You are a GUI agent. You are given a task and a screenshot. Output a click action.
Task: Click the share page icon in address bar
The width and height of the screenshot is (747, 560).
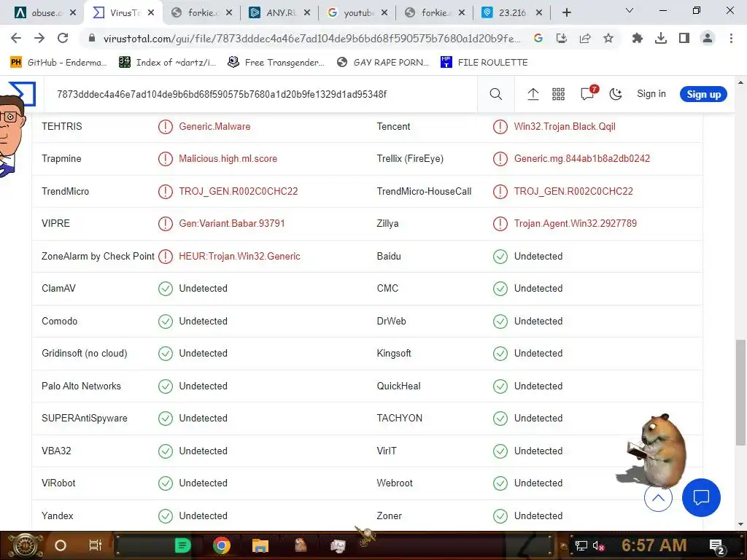pyautogui.click(x=585, y=38)
